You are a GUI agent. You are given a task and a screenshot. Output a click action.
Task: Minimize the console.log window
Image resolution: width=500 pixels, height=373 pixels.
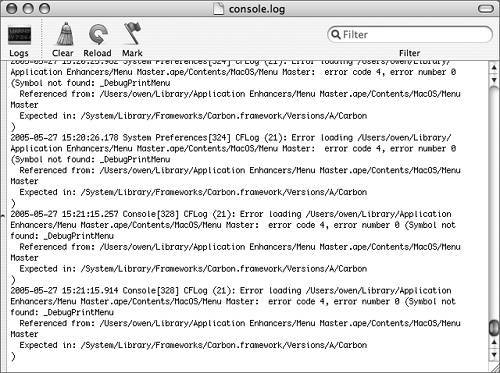pos(28,9)
